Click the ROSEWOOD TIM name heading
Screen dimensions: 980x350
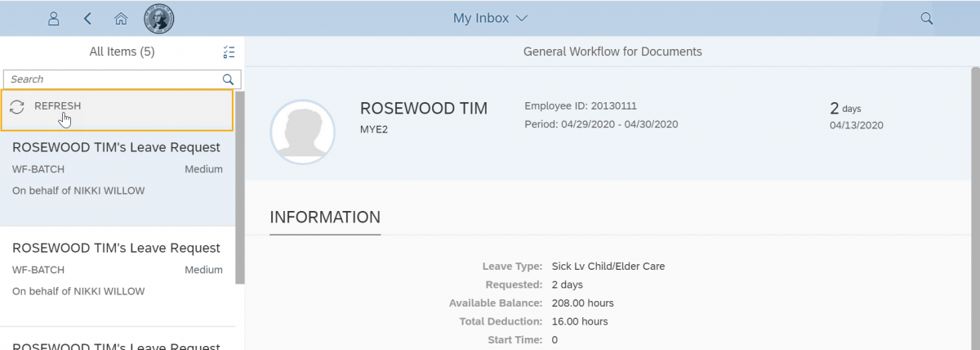click(423, 109)
